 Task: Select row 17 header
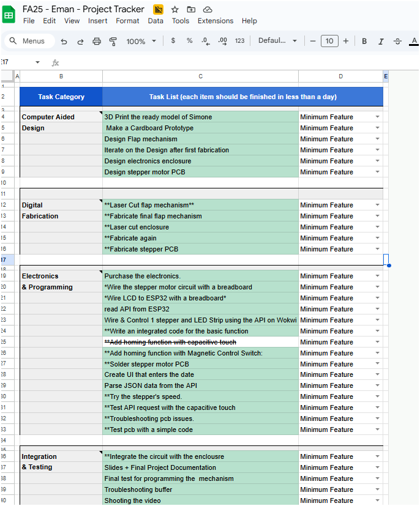[7, 260]
